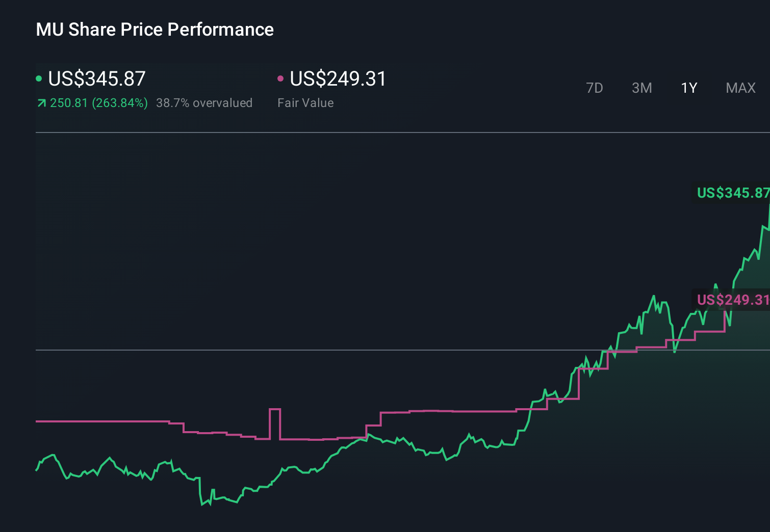Toggle the 38.7% overvalued indicator

coord(204,102)
